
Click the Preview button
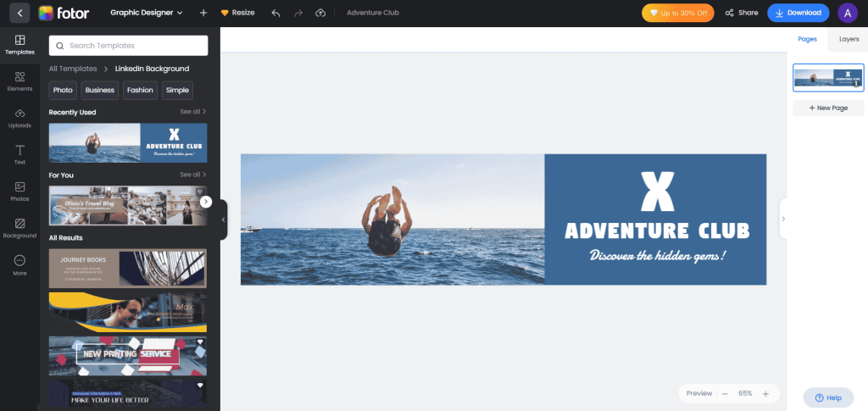[x=699, y=393]
